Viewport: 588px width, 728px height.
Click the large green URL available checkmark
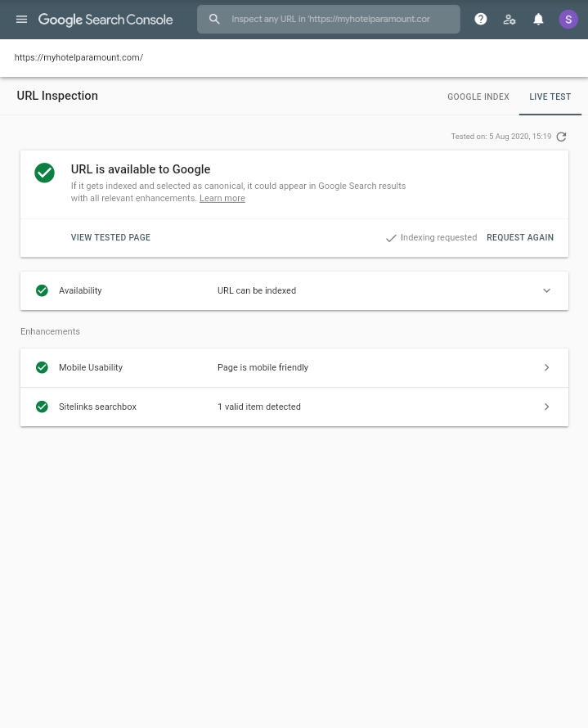point(44,173)
